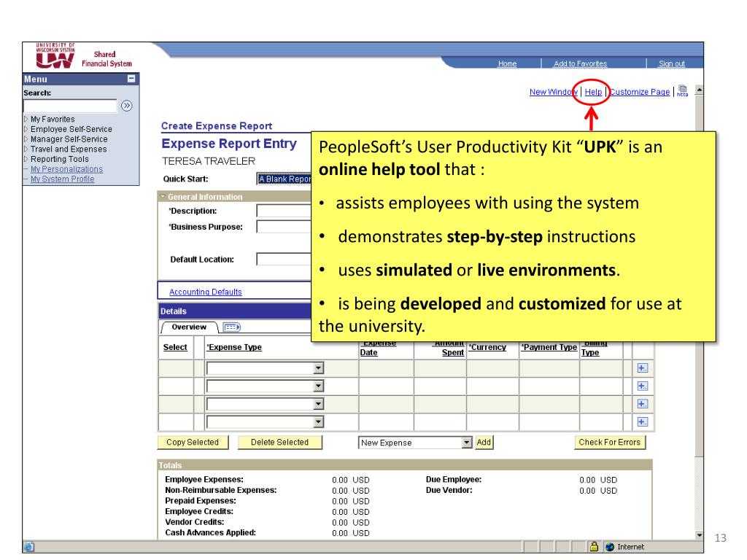Click the page scrollbar down arrow
This screenshot has width=747, height=560.
699,535
